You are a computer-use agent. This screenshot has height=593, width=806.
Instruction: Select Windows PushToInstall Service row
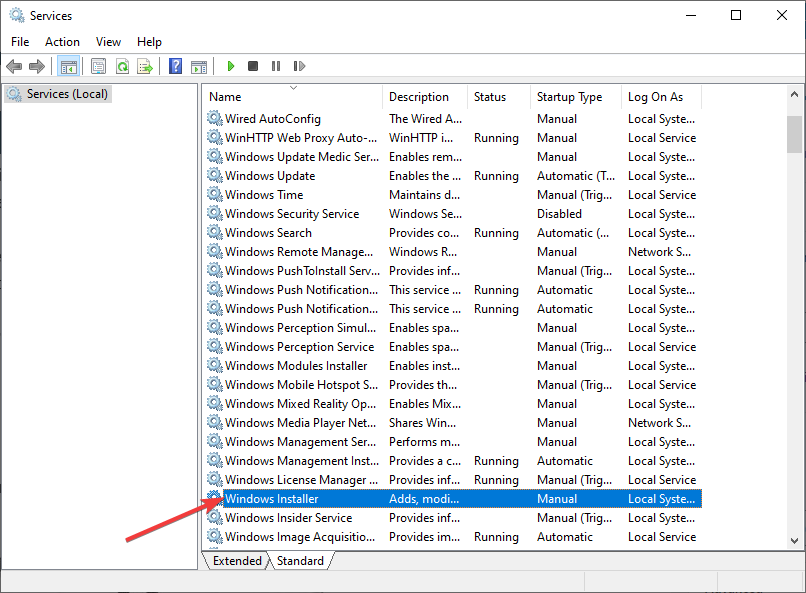click(453, 271)
